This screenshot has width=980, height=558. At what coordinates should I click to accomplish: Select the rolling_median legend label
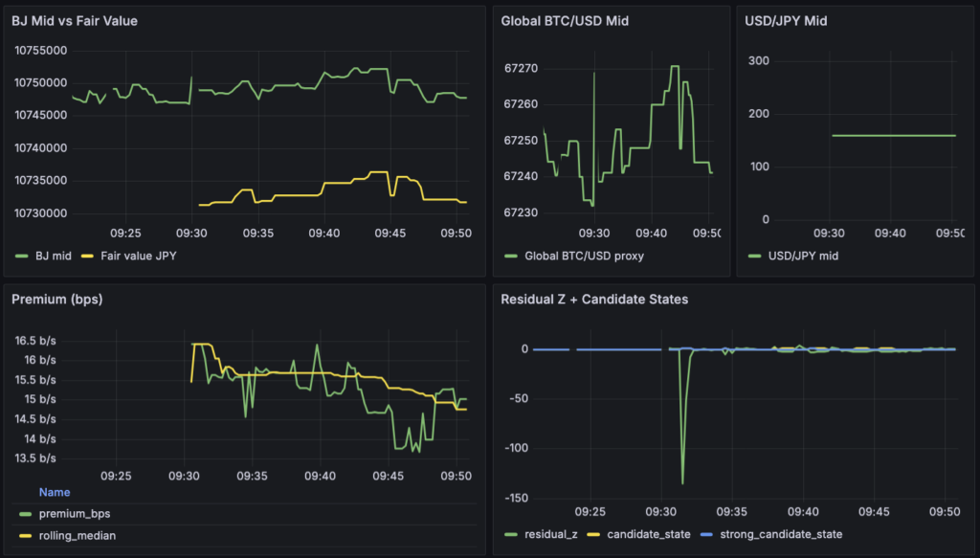(x=78, y=536)
